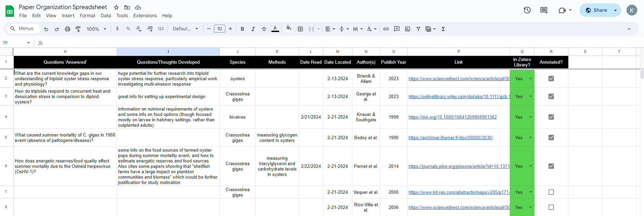Viewport: 644px width, 216px height.
Task: Click the Share button
Action: pyautogui.click(x=596, y=10)
